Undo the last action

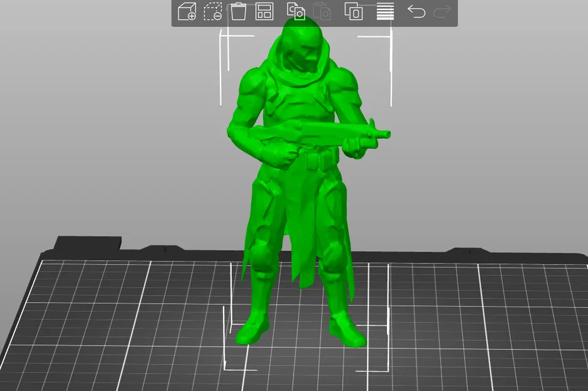click(x=416, y=12)
